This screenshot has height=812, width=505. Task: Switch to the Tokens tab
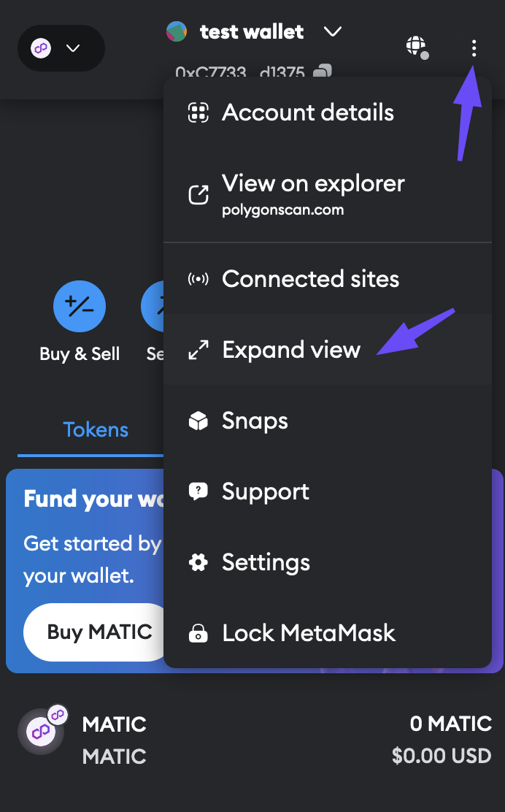pos(96,429)
